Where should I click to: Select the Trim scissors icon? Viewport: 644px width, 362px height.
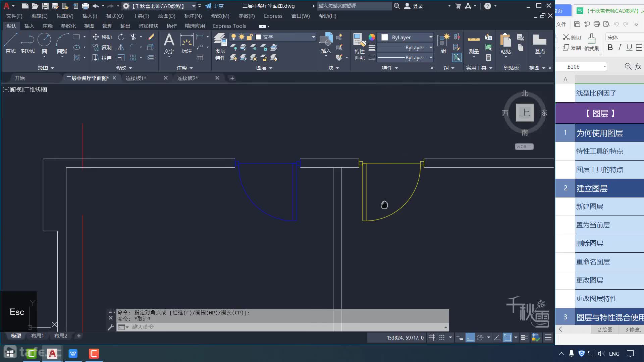tap(133, 37)
